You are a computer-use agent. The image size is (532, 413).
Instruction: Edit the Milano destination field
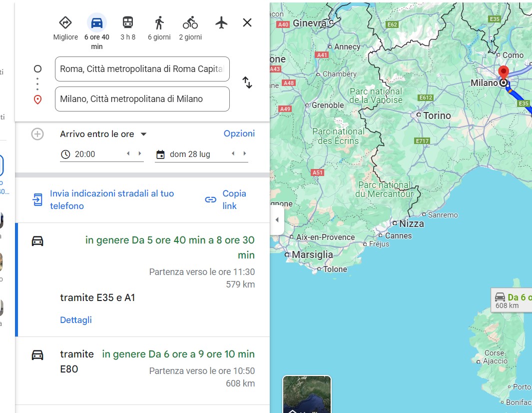[x=142, y=99]
